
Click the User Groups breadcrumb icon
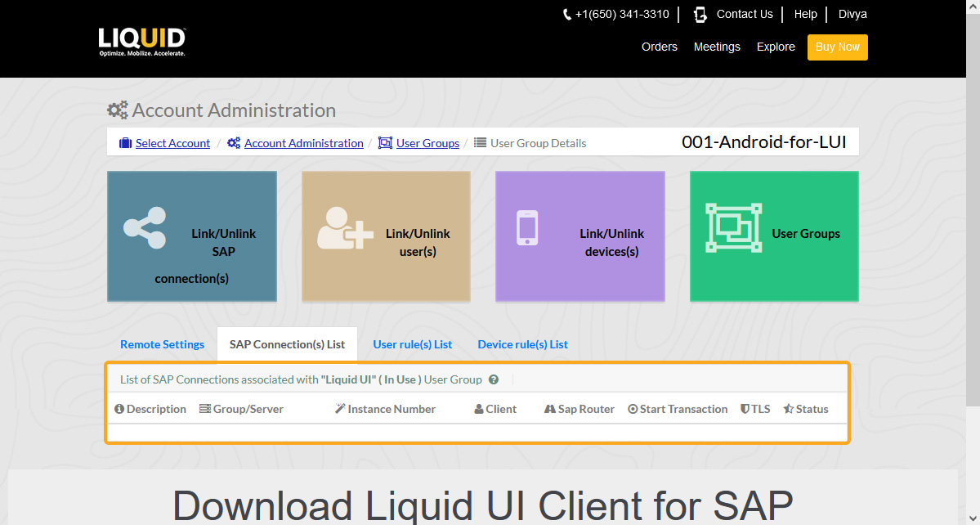point(385,143)
